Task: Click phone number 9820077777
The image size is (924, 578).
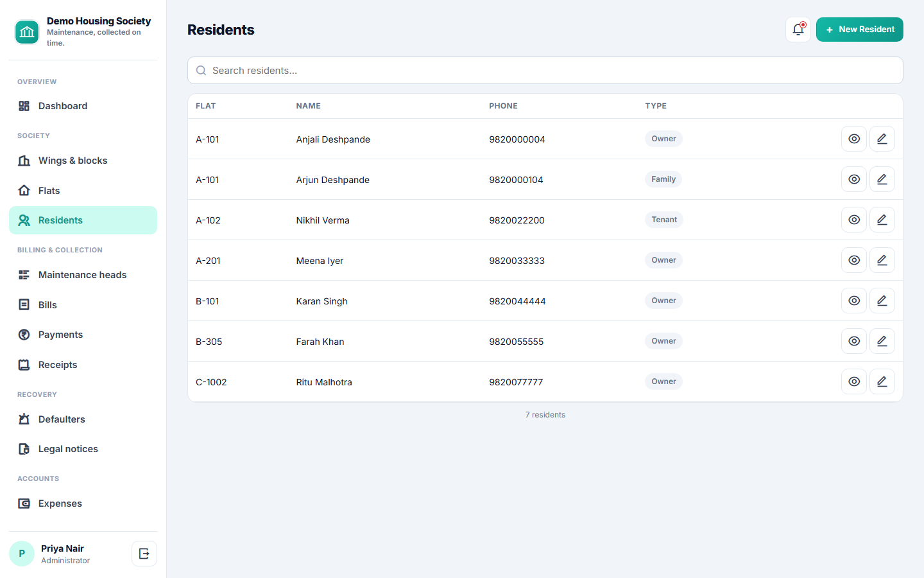Action: coord(516,382)
